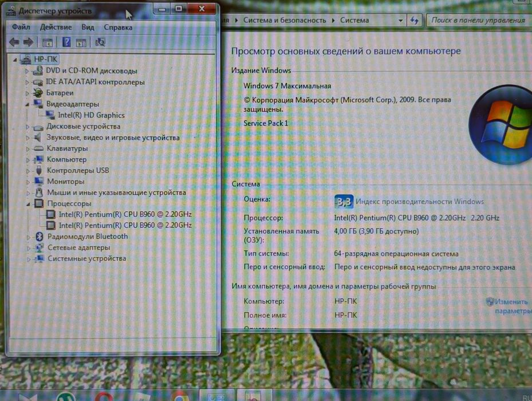Click the Видеоадаптеры category icon
The height and width of the screenshot is (401, 532).
(38, 104)
